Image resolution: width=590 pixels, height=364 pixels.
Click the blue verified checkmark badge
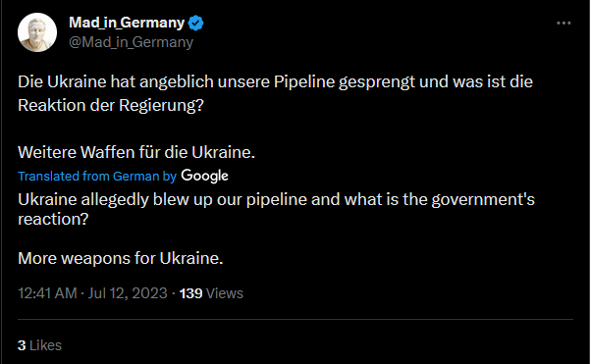tap(195, 23)
